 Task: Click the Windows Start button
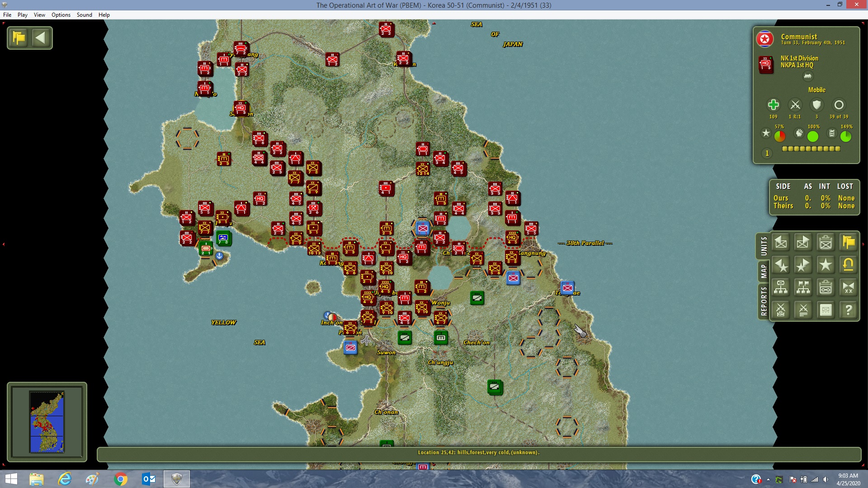click(x=11, y=479)
